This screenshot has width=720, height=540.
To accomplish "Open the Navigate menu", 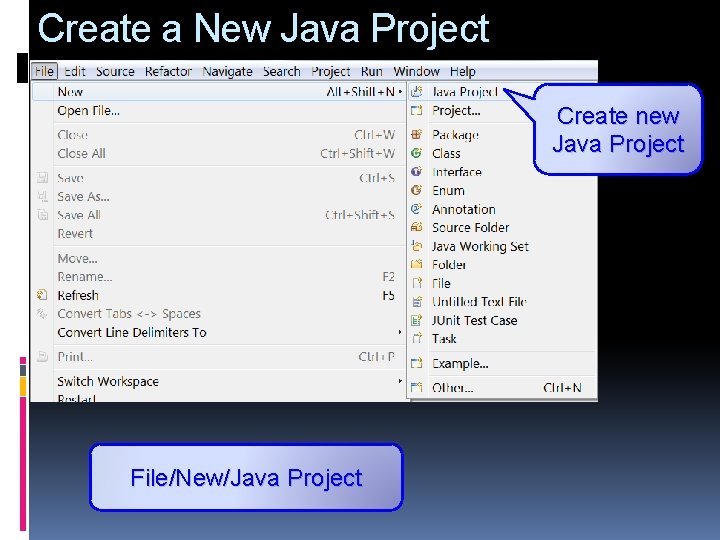I will [228, 72].
